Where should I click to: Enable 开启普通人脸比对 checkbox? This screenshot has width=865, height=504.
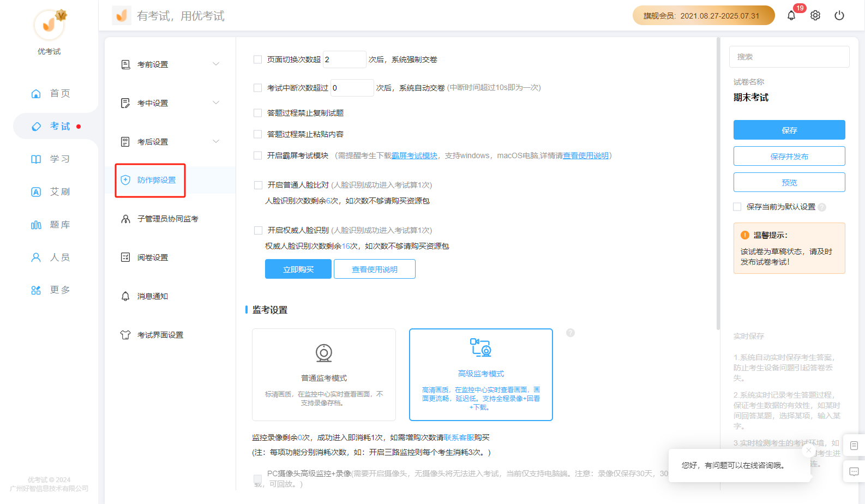coord(258,185)
